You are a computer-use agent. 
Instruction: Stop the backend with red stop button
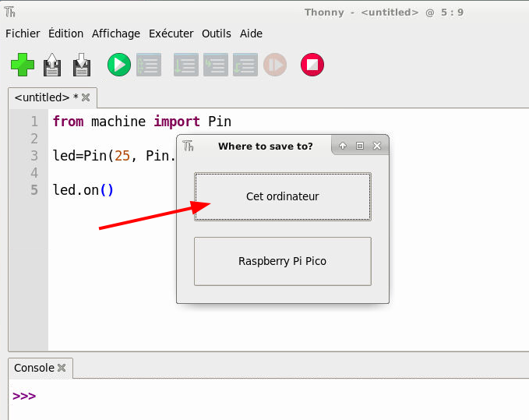point(312,65)
